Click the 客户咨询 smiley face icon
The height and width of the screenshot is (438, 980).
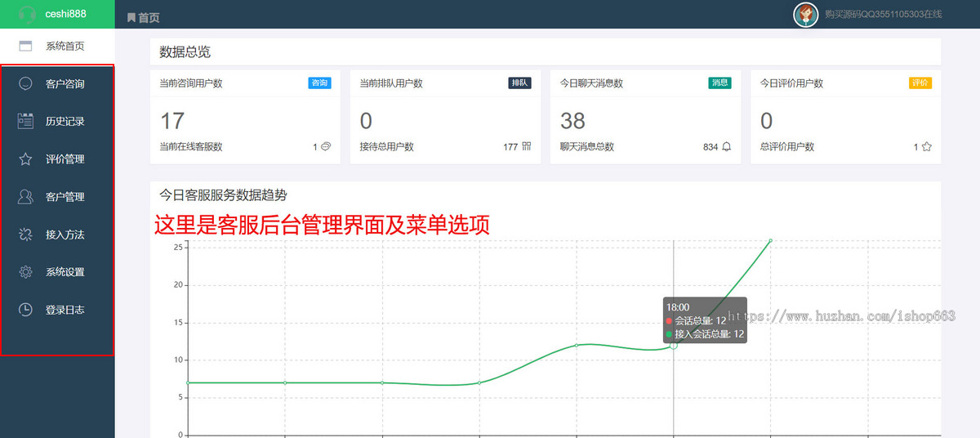pos(25,83)
